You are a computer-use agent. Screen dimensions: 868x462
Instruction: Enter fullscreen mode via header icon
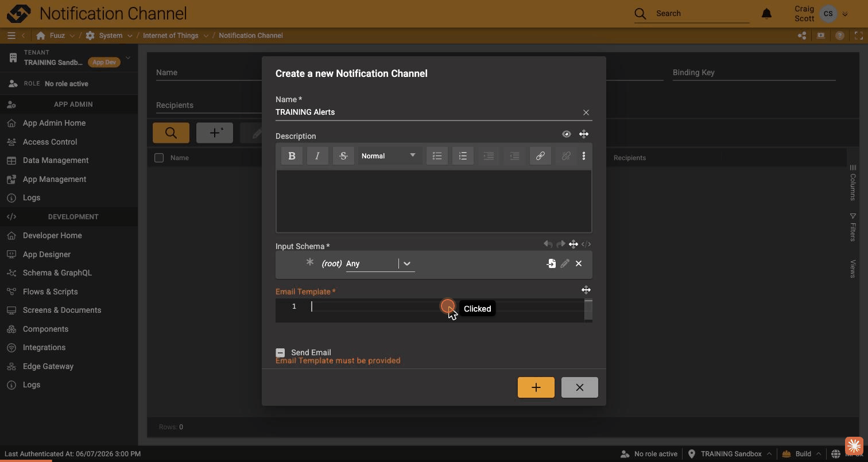[859, 36]
